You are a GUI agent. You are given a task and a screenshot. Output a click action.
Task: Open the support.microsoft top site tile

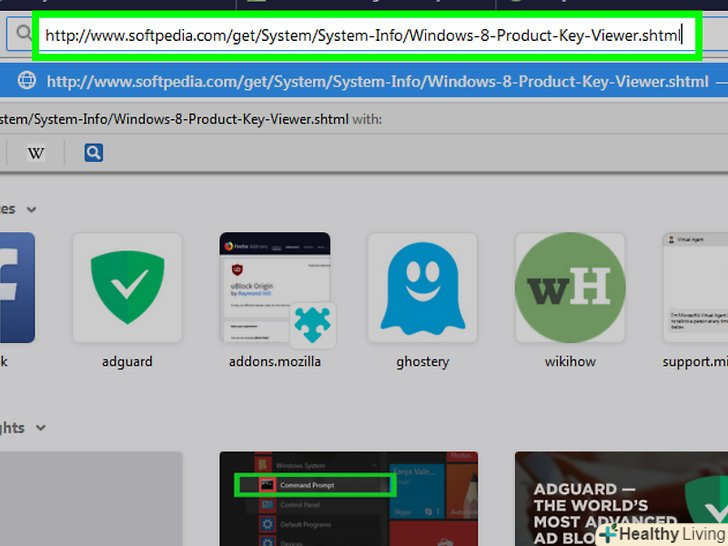[696, 288]
